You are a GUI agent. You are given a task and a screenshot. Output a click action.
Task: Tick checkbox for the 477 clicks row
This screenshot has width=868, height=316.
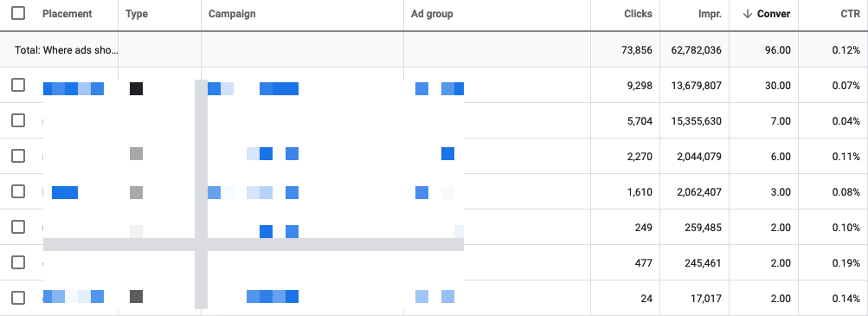pyautogui.click(x=18, y=261)
